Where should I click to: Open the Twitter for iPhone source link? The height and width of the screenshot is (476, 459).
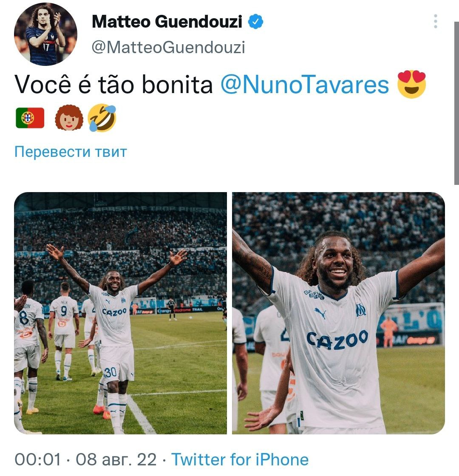(240, 459)
